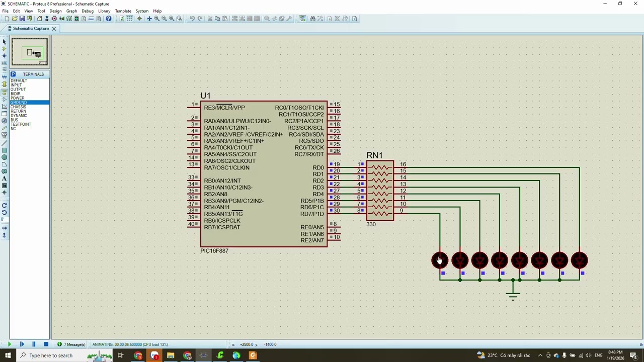644x362 pixels.
Task: Open the Design menu
Action: [x=55, y=11]
